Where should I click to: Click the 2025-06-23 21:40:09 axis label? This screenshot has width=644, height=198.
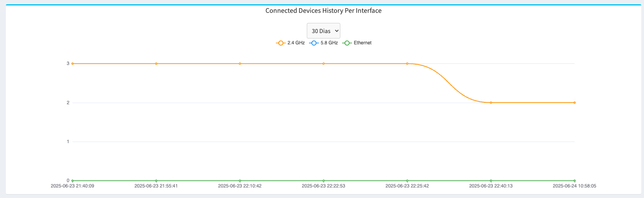pyautogui.click(x=72, y=186)
